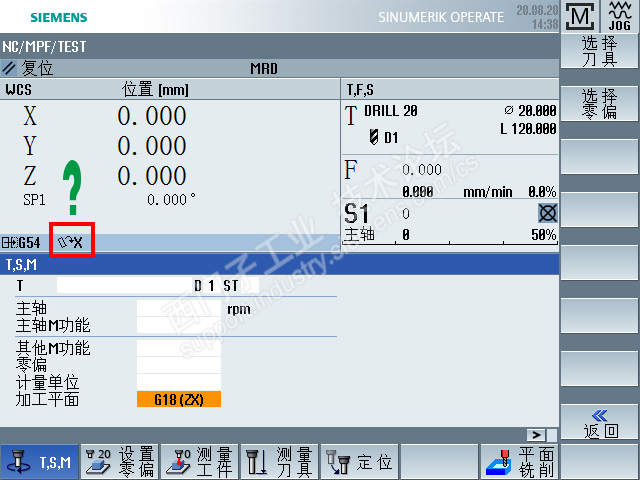This screenshot has width=640, height=480.
Task: Click the G54 work offset indicator
Action: pos(21,243)
